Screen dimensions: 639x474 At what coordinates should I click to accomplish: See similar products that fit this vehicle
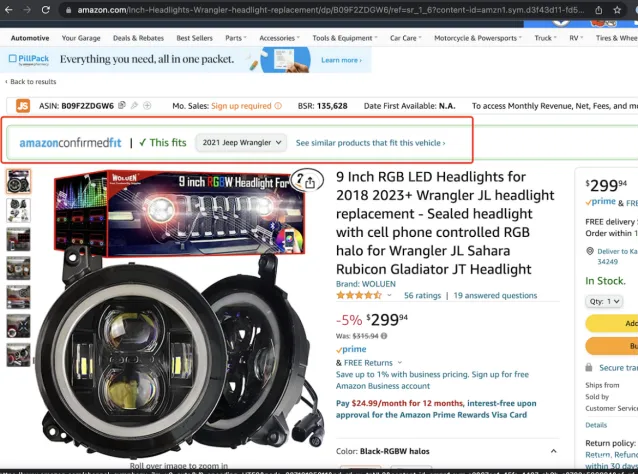(x=370, y=143)
